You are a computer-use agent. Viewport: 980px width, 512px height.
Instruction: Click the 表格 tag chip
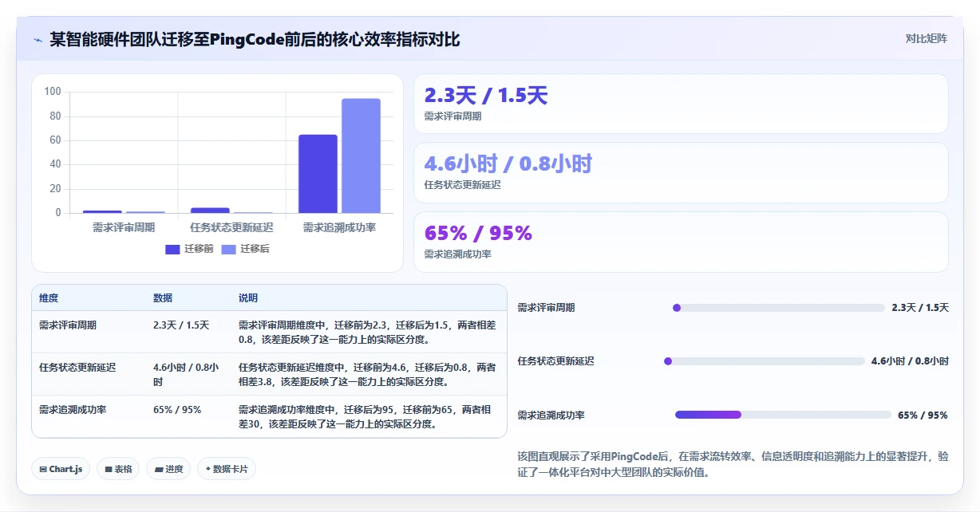click(x=119, y=469)
